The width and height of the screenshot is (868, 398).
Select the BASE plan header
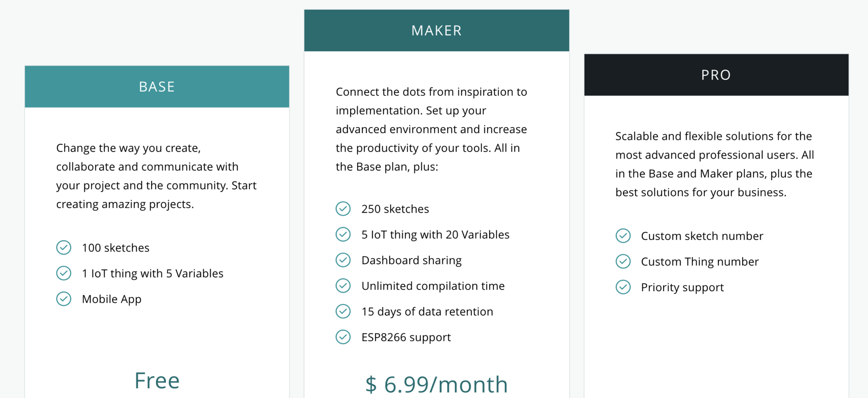click(x=157, y=86)
